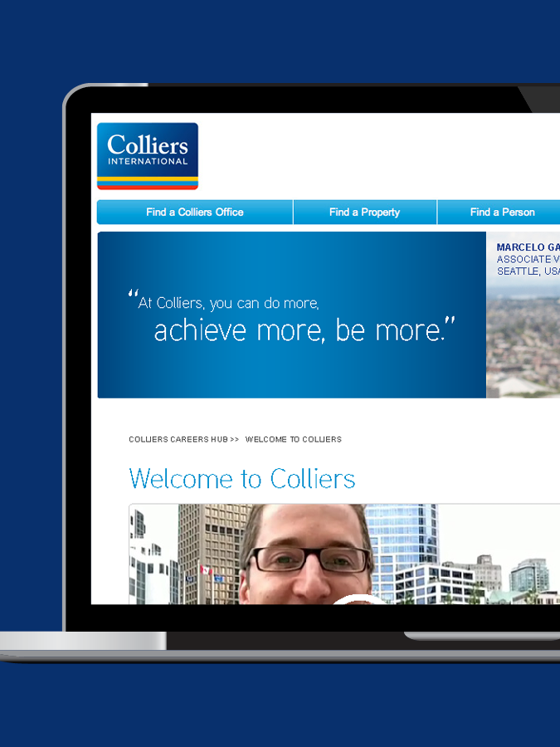Click the Associate title line under Marcelo
The image size is (560, 747).
(528, 259)
